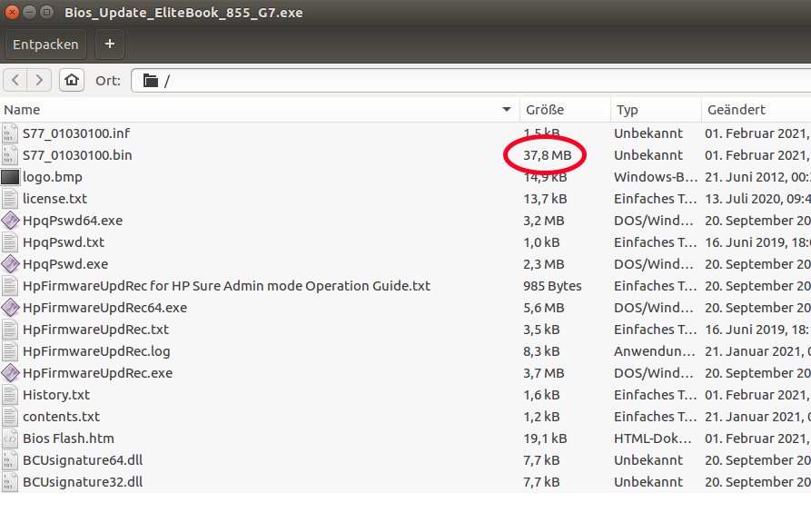This screenshot has width=811, height=532.
Task: Click the Ort path input field
Action: (x=470, y=81)
